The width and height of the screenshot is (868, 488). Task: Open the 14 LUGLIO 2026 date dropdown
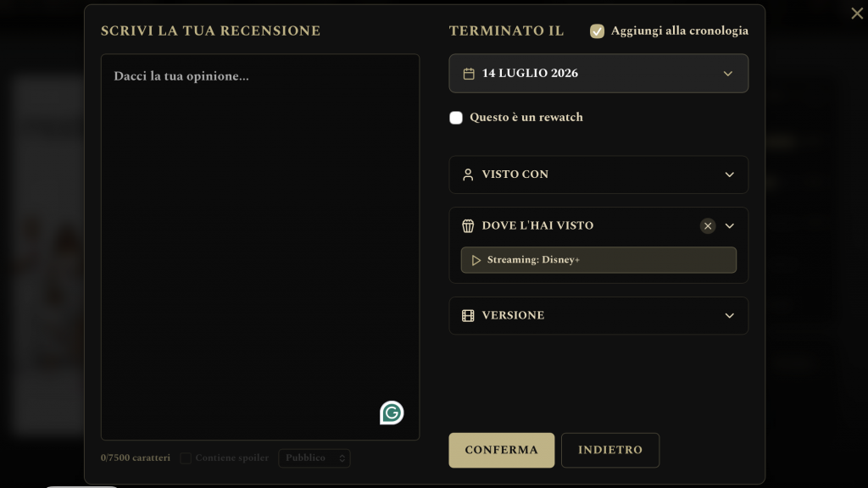598,73
